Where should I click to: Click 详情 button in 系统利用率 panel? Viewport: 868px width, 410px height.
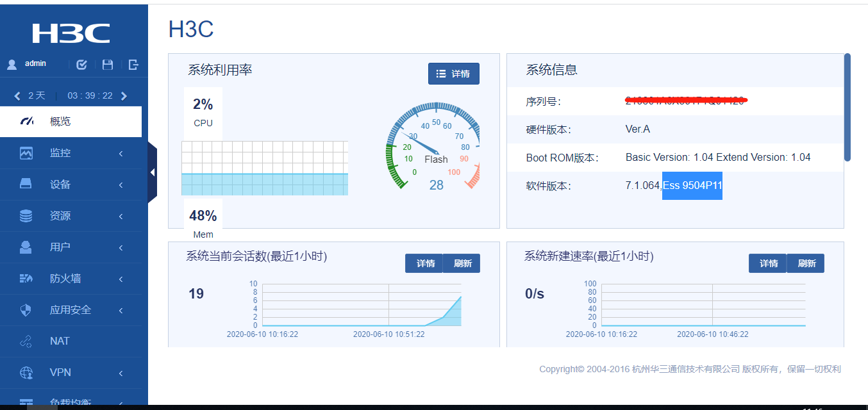click(x=454, y=74)
